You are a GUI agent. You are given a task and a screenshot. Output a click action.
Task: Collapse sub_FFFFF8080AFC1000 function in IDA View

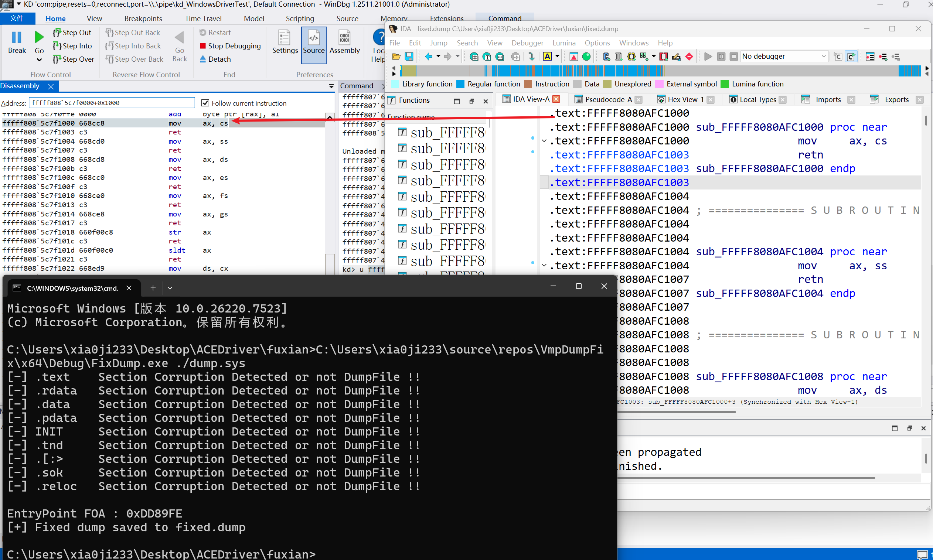[x=544, y=141]
